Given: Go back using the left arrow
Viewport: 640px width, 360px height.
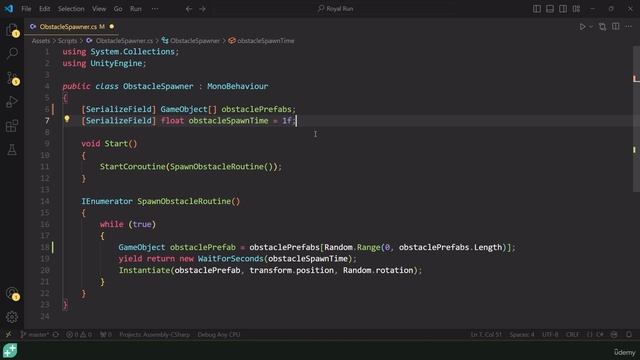Looking at the screenshot, I should click(189, 9).
